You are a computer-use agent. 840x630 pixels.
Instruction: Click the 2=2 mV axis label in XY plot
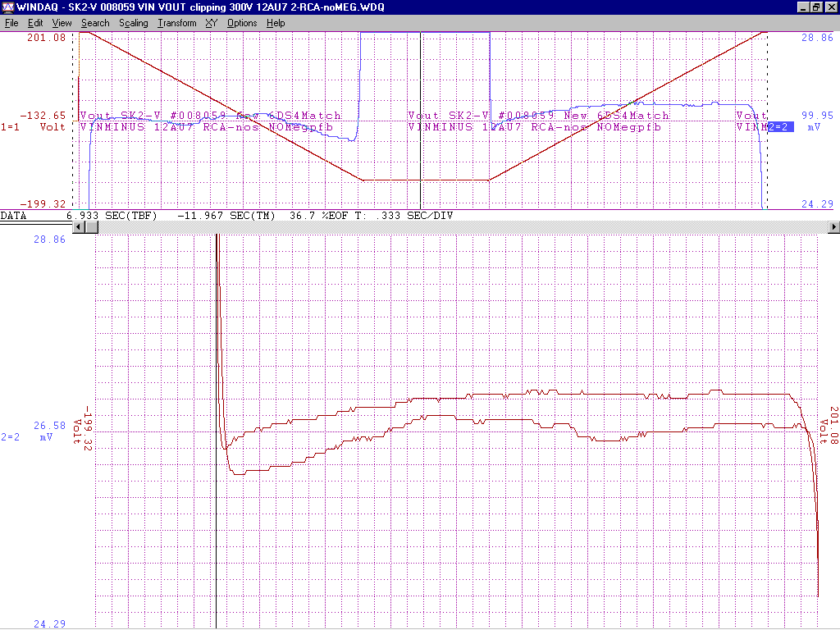pyautogui.click(x=27, y=437)
